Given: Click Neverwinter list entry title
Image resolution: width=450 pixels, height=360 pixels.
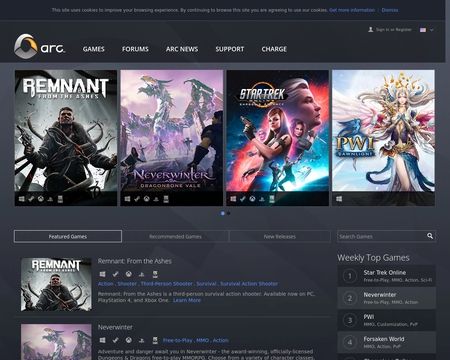Looking at the screenshot, I should 115,327.
